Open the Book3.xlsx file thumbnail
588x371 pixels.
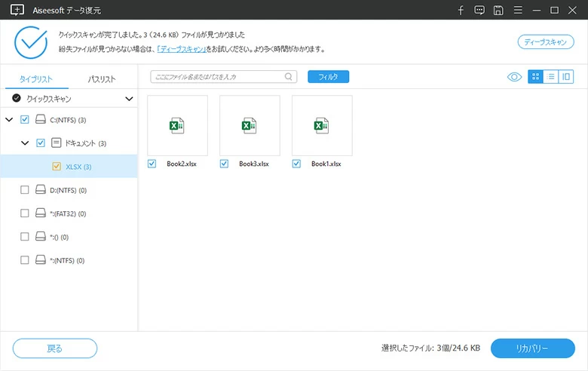click(250, 125)
